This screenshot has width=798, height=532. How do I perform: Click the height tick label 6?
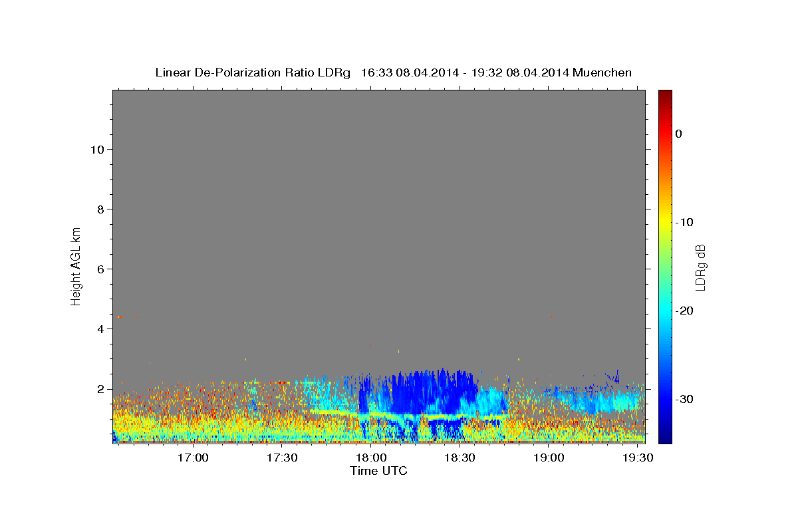coord(100,269)
